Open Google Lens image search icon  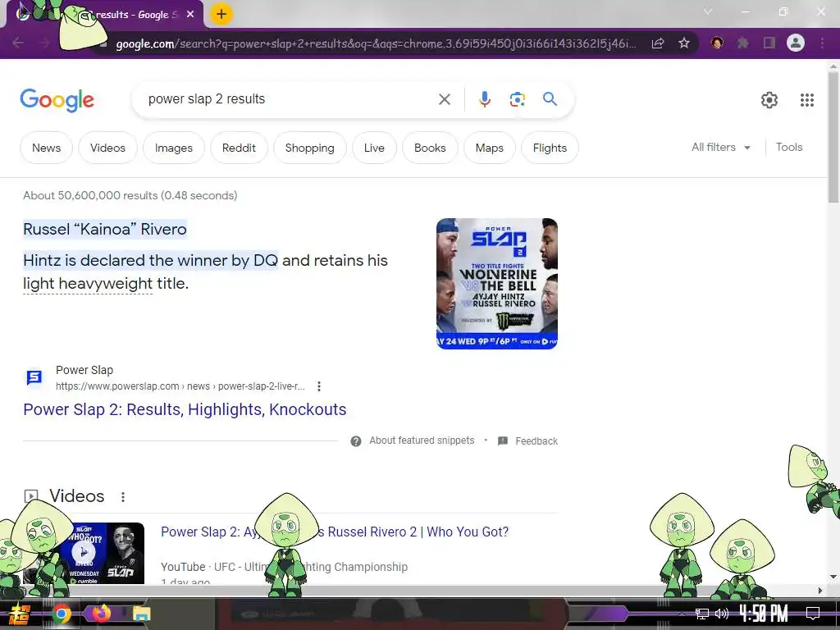coord(517,99)
